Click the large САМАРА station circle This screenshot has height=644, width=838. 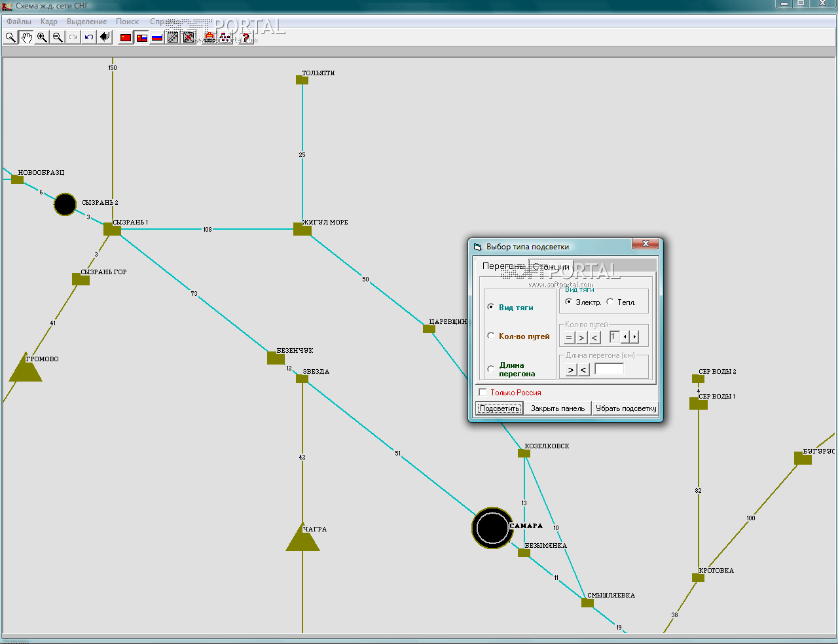click(492, 528)
